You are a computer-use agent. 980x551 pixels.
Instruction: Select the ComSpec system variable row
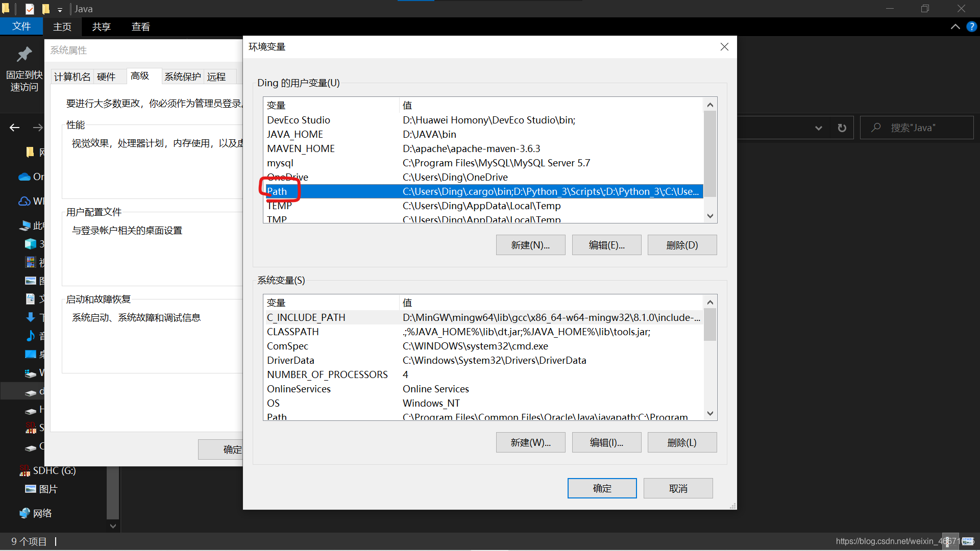pyautogui.click(x=483, y=346)
